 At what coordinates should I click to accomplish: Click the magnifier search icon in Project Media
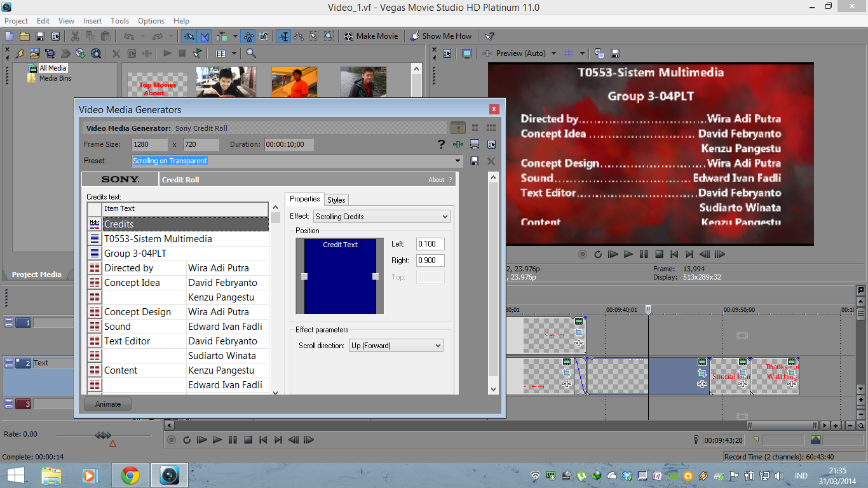click(x=251, y=53)
